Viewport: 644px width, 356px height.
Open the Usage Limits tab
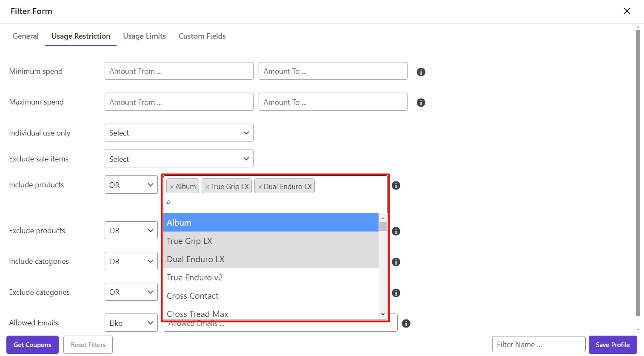pos(144,36)
